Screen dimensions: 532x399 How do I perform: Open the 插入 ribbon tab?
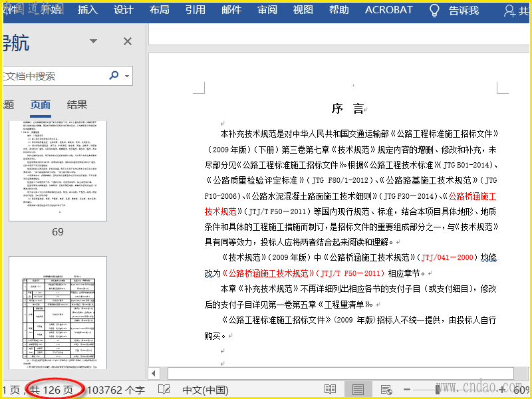point(88,10)
